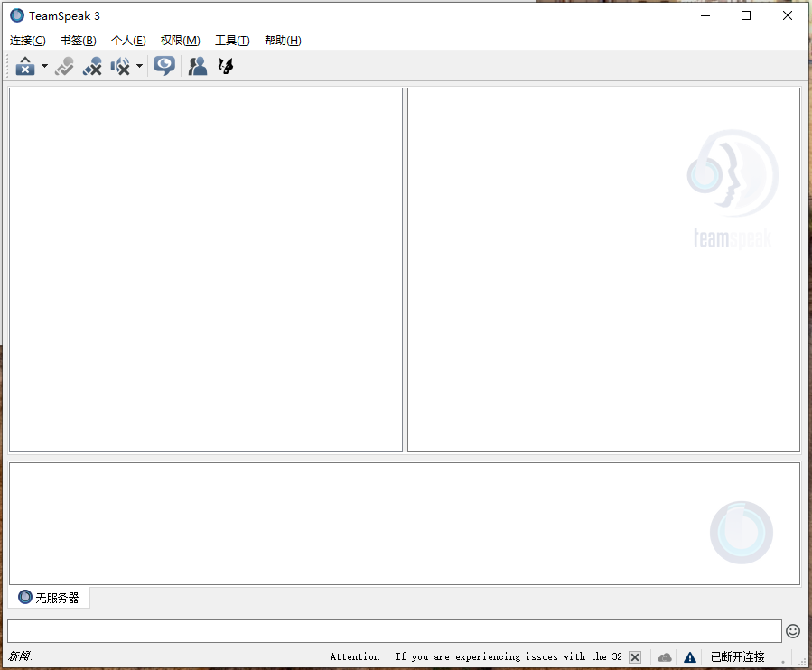Dismiss the news ticker with X button
This screenshot has height=670, width=812.
click(x=635, y=656)
